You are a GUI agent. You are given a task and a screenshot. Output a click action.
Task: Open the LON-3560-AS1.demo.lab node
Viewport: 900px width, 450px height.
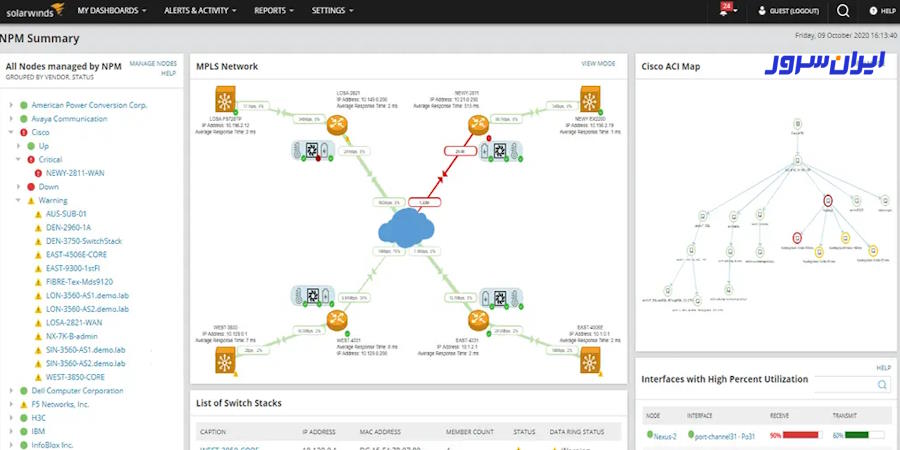pyautogui.click(x=87, y=296)
